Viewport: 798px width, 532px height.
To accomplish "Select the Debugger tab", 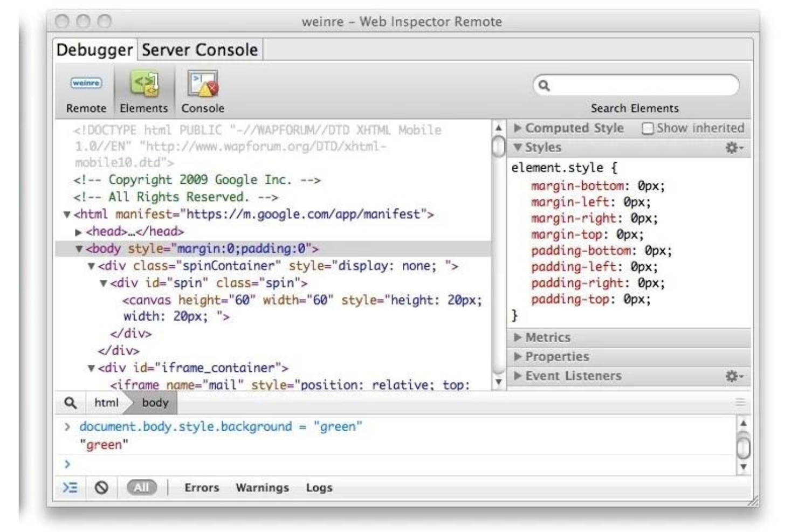I will (x=93, y=50).
